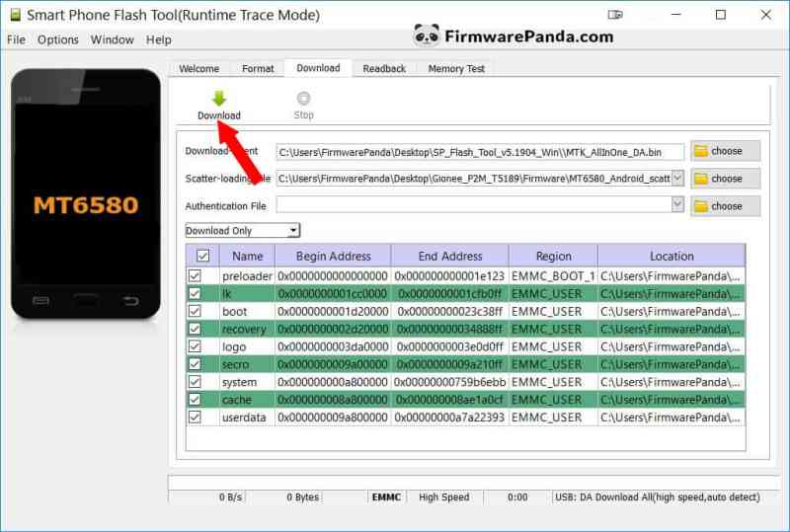Click the Scatter-loading choose folder icon
Viewport: 790px width, 532px height.
coord(701,179)
